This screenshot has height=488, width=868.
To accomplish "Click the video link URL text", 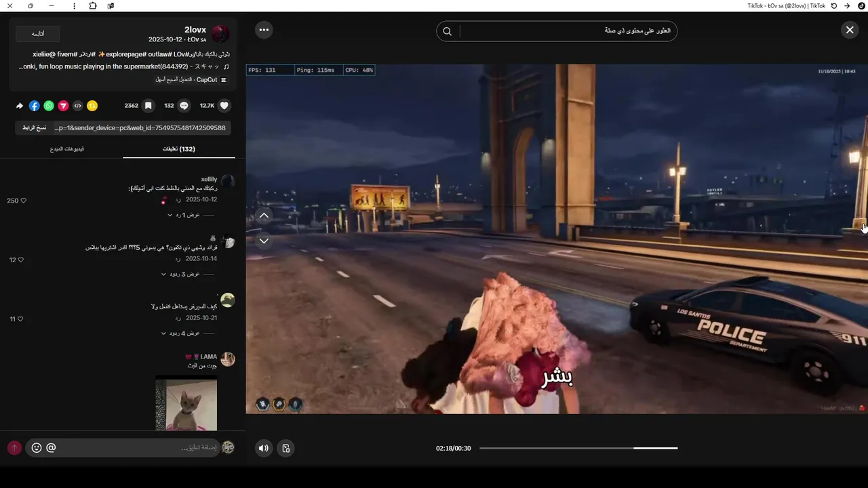I will [x=140, y=128].
